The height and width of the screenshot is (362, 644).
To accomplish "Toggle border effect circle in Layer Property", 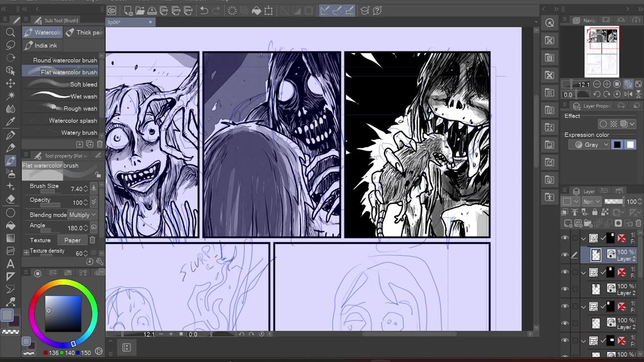I will [603, 124].
